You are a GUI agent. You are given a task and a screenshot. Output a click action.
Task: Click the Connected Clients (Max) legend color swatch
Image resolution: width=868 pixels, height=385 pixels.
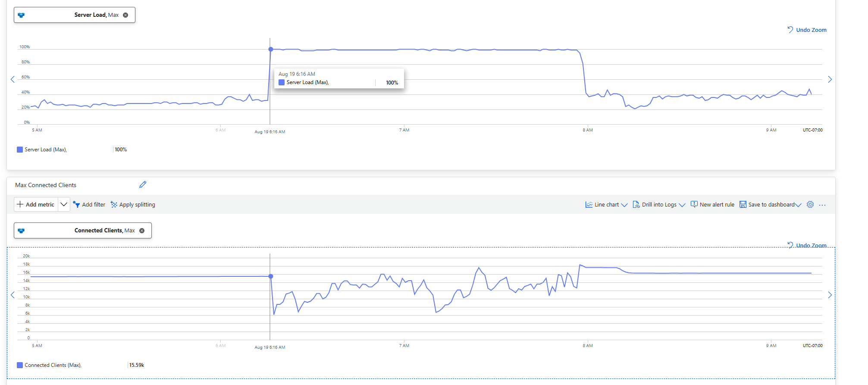pyautogui.click(x=20, y=365)
